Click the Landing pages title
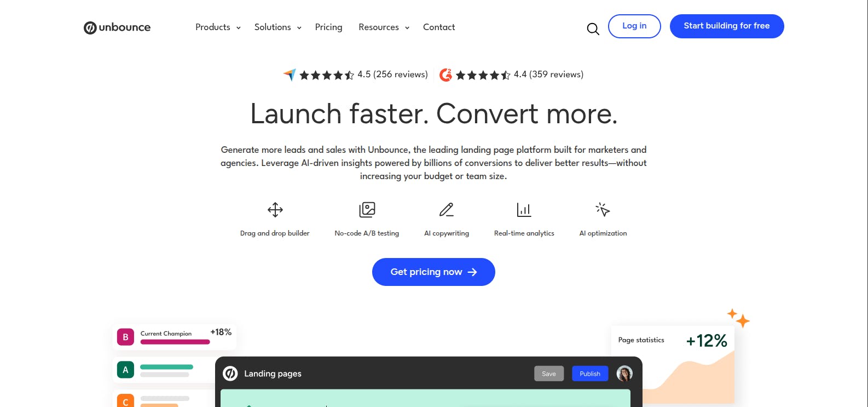Viewport: 868px width, 407px height. point(273,374)
